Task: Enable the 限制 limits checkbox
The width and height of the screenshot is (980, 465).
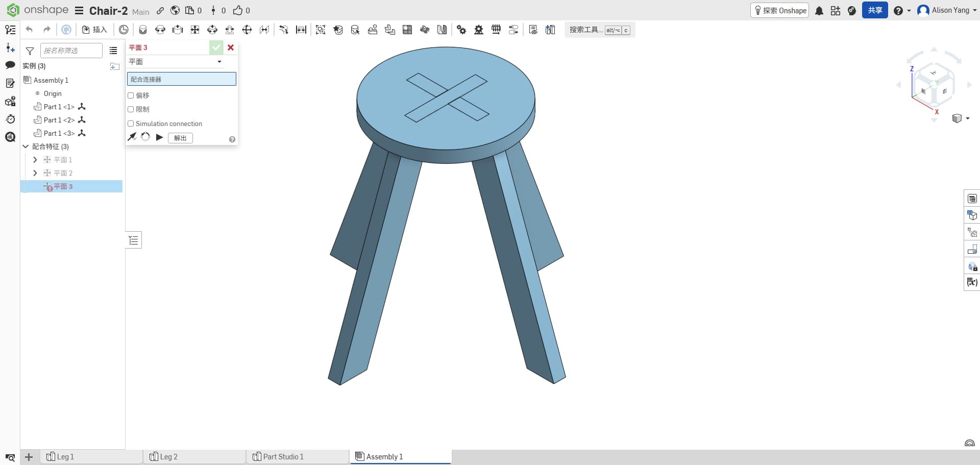Action: pos(131,109)
